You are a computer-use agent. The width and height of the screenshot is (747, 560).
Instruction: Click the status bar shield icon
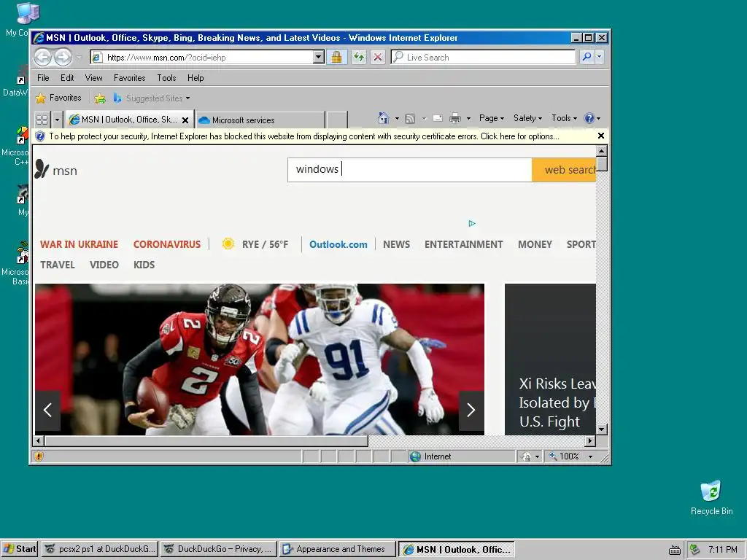pos(39,456)
